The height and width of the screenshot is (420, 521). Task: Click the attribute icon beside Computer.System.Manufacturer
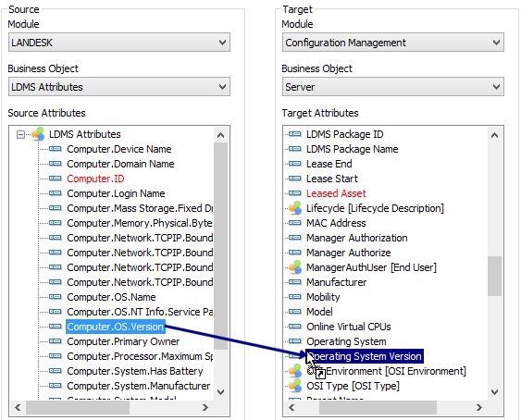click(56, 386)
